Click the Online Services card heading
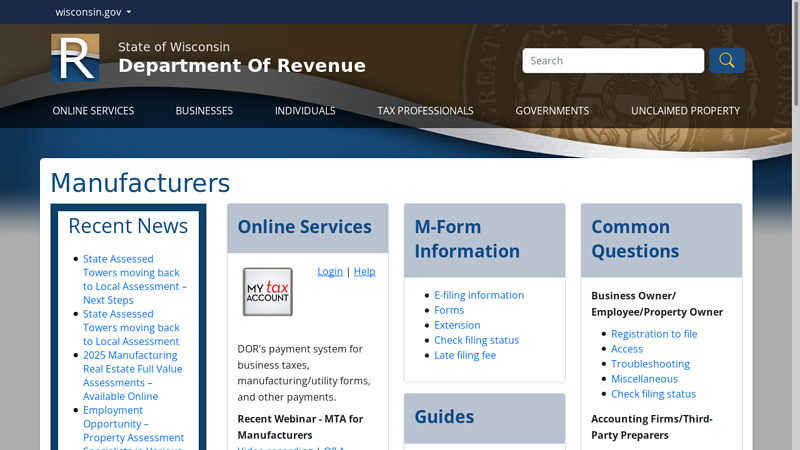Image resolution: width=800 pixels, height=450 pixels. click(x=305, y=227)
